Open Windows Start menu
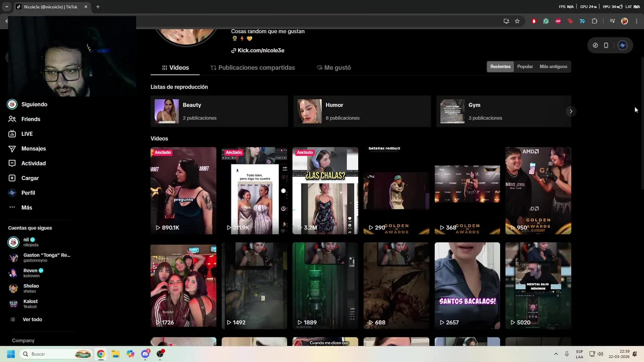The image size is (644, 362). tap(11, 354)
